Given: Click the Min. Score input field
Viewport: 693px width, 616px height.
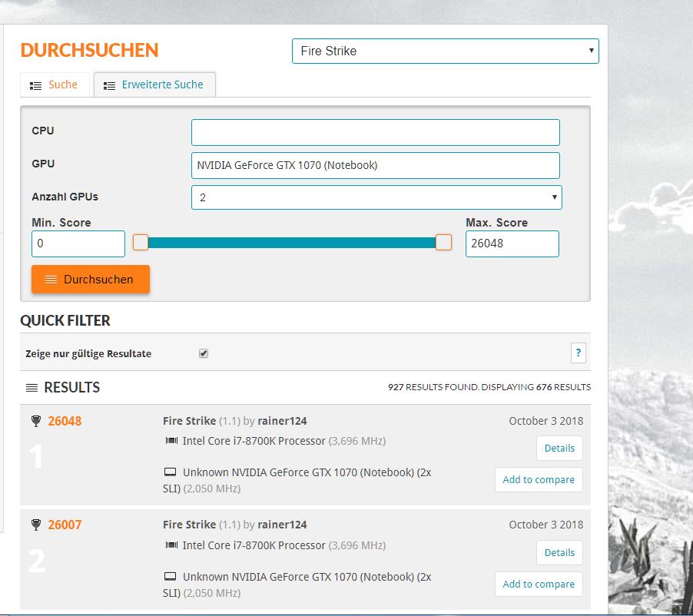Looking at the screenshot, I should (x=78, y=243).
